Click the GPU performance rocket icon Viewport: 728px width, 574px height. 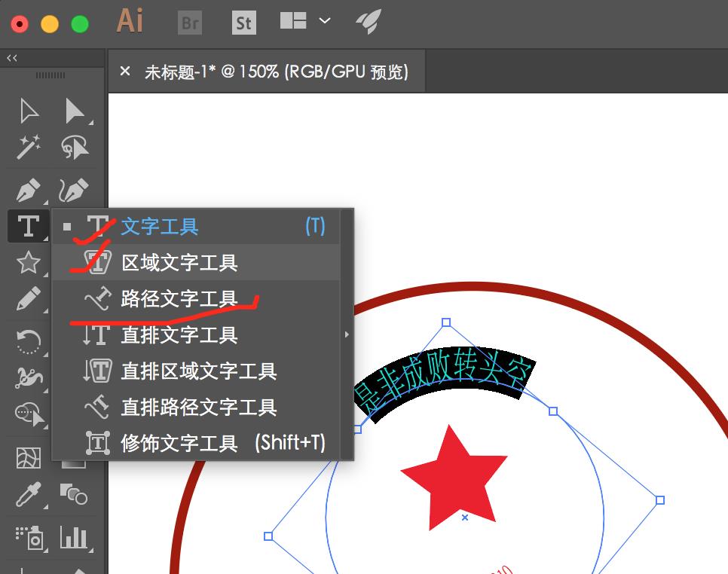[x=369, y=21]
